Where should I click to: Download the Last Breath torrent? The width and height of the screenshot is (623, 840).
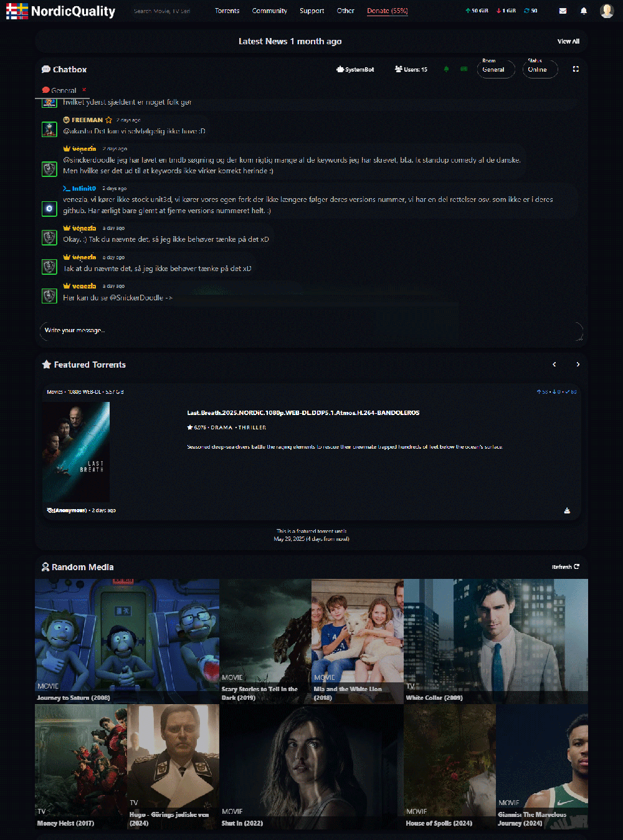click(x=567, y=510)
